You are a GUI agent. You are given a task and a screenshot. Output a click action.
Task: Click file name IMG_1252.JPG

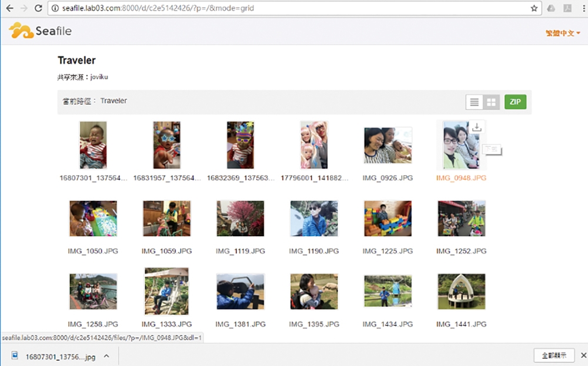click(462, 251)
